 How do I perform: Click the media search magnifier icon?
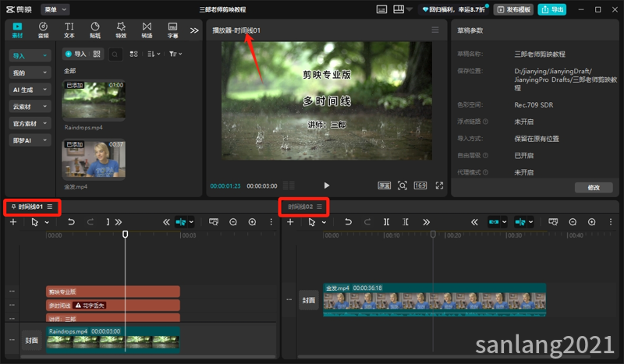115,54
